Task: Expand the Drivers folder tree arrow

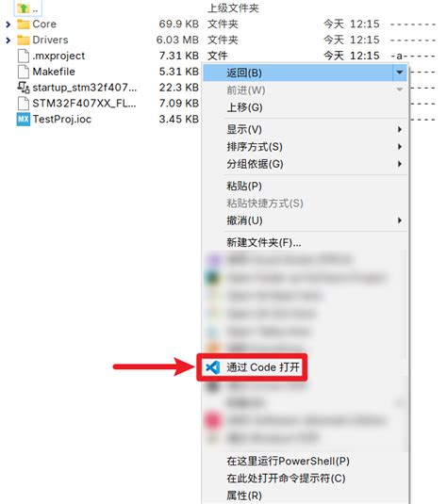Action: tap(8, 41)
